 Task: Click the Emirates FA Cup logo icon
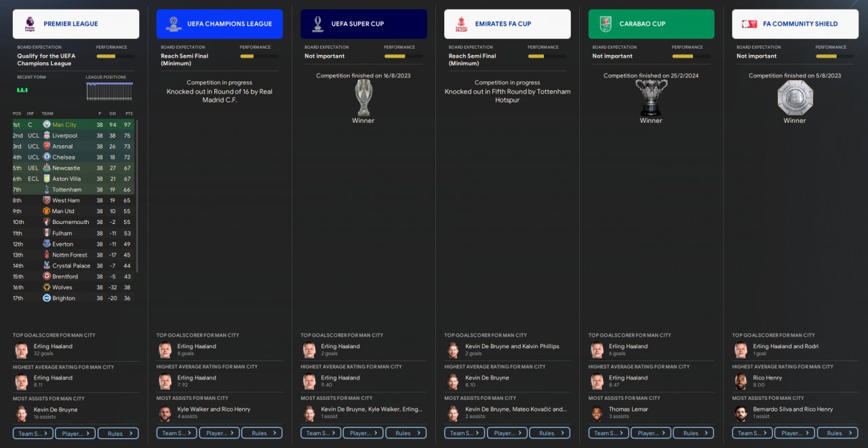[461, 24]
